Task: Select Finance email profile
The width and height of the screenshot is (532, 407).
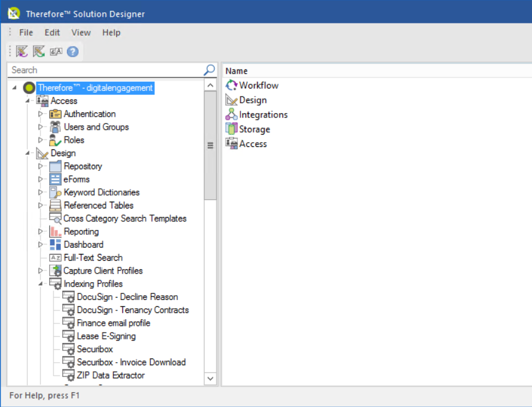Action: click(114, 323)
